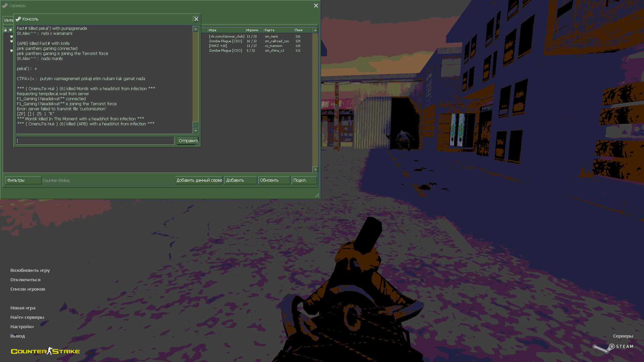Click the Steam icon in Console title bar
Viewport: 644px width, 362px height.
(18, 19)
